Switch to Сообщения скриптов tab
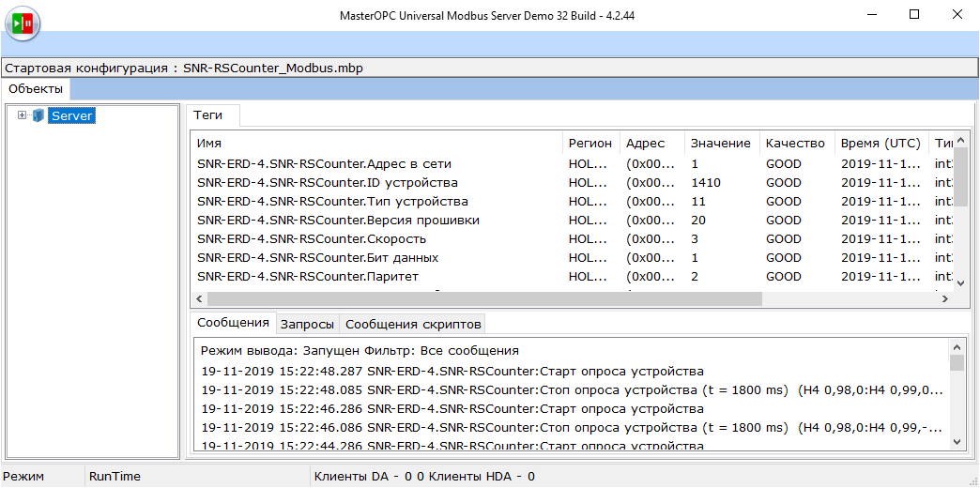 pos(413,324)
